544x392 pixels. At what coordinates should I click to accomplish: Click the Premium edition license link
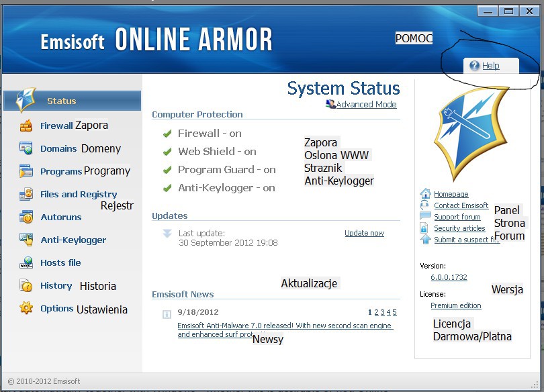456,305
